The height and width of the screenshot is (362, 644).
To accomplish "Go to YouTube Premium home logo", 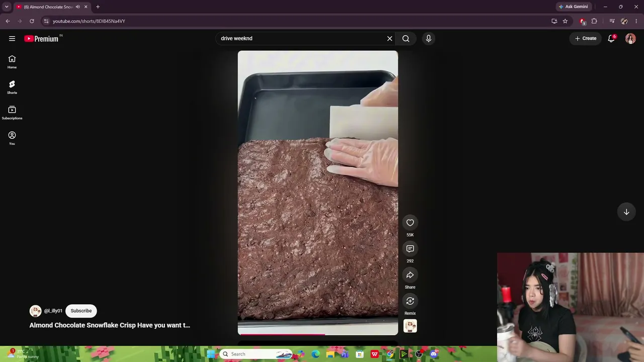I will 41,39.
